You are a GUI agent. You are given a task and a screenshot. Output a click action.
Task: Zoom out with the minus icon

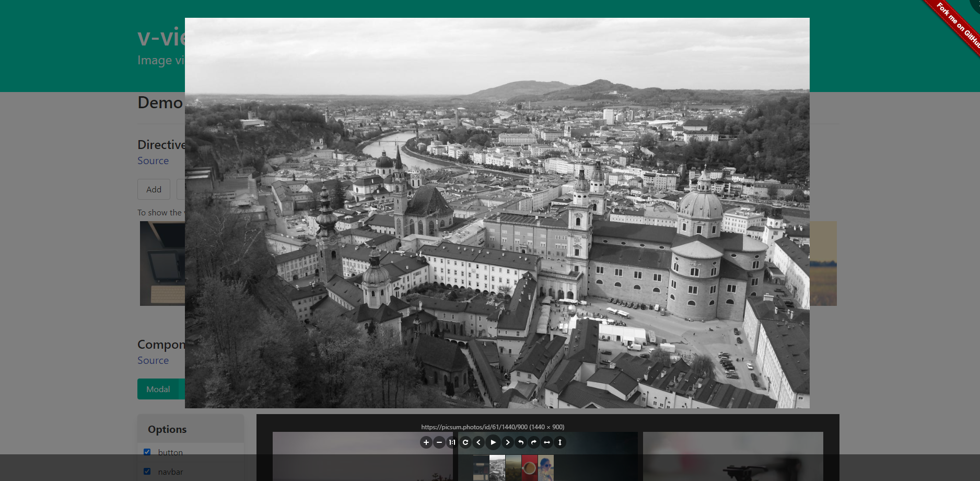pyautogui.click(x=439, y=442)
